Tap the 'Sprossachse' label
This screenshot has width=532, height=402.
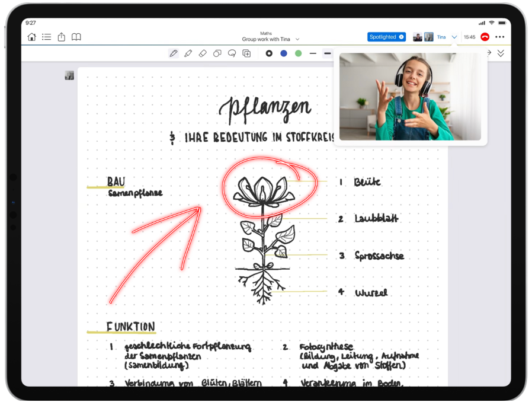pyautogui.click(x=379, y=256)
